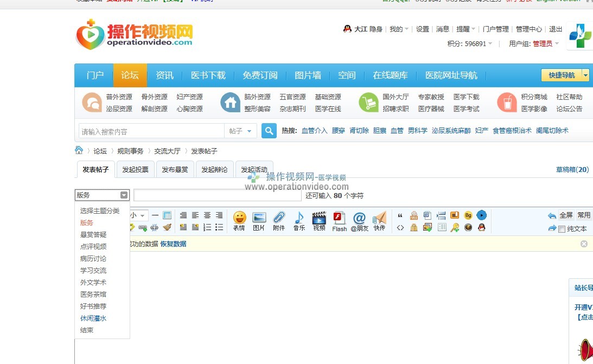Insert music with the 音乐 icon

point(299,218)
